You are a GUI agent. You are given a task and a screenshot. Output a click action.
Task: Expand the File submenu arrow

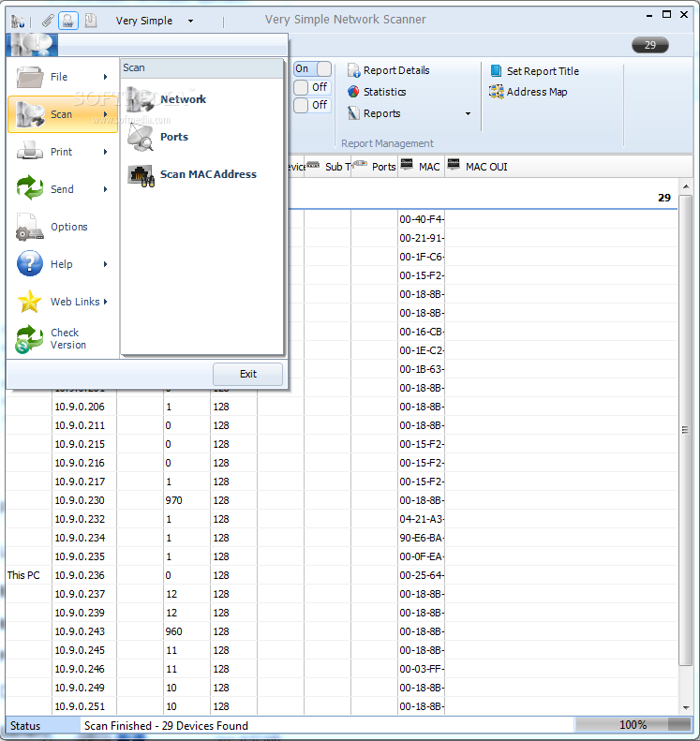105,77
